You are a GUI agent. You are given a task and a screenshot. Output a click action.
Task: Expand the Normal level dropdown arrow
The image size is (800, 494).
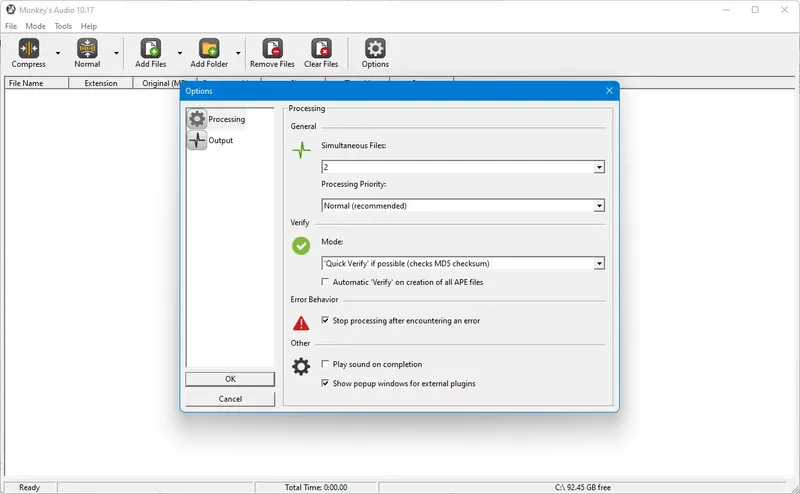tap(116, 53)
